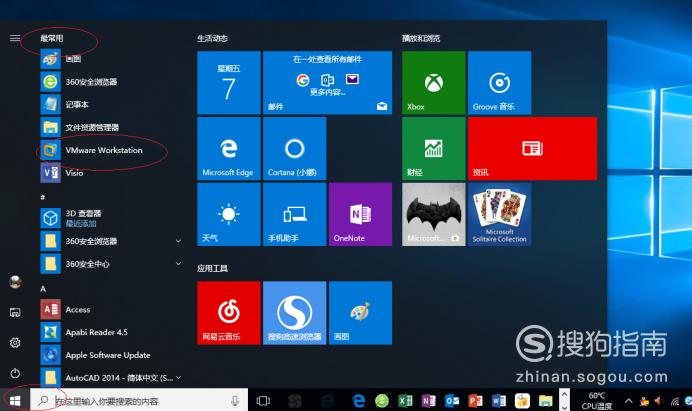Open Apple Software Update
The image size is (692, 411).
tap(110, 355)
